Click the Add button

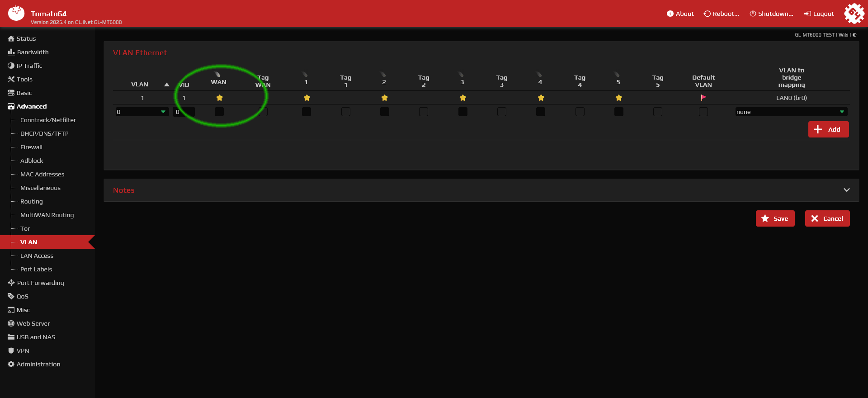(x=829, y=129)
